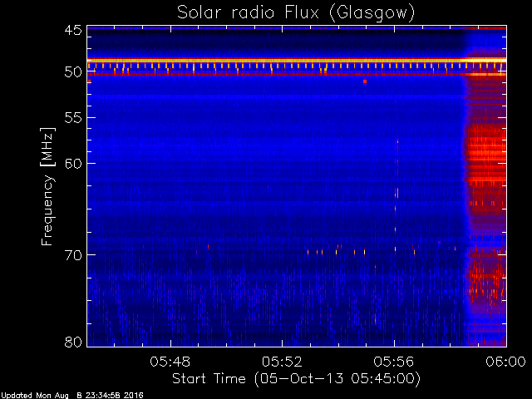Click the 05:52 time tick label
The width and height of the screenshot is (532, 399).
[282, 362]
